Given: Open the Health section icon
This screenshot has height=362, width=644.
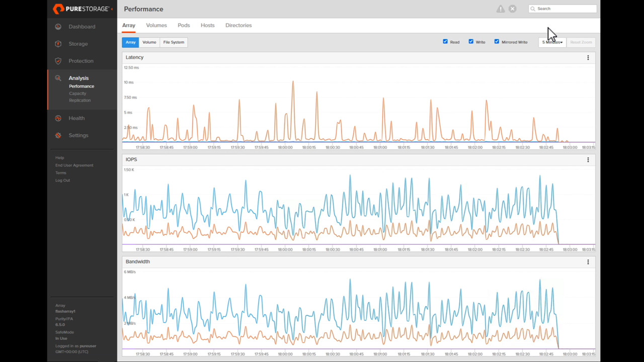Looking at the screenshot, I should [58, 118].
